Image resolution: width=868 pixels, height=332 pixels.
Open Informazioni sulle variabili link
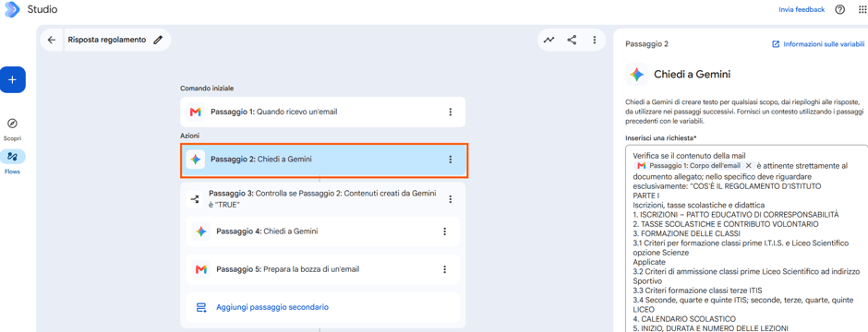pyautogui.click(x=824, y=44)
